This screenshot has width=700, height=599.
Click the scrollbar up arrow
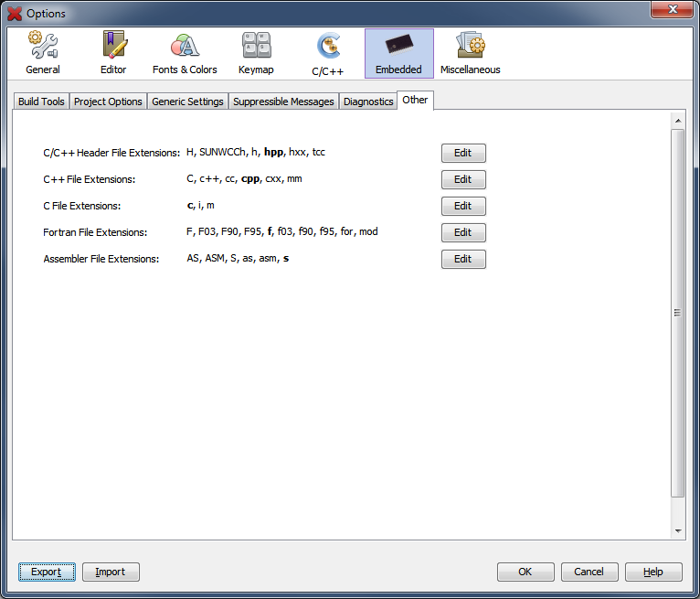click(678, 121)
